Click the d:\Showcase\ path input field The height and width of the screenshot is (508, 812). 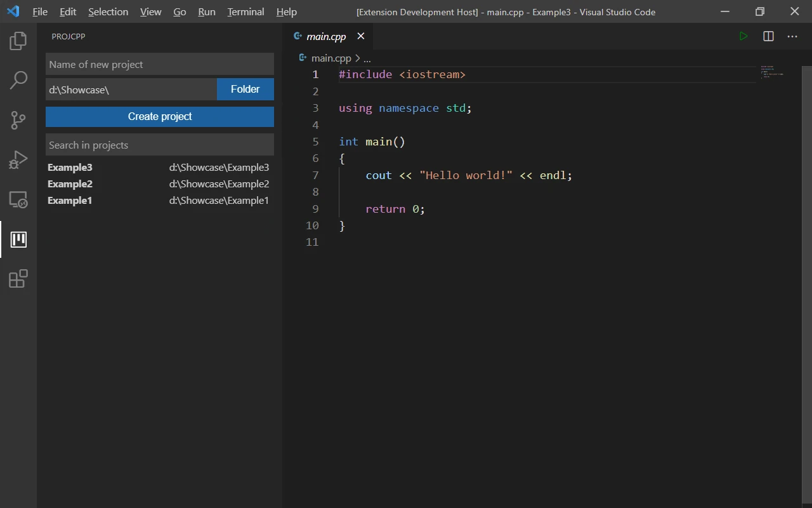click(x=131, y=90)
